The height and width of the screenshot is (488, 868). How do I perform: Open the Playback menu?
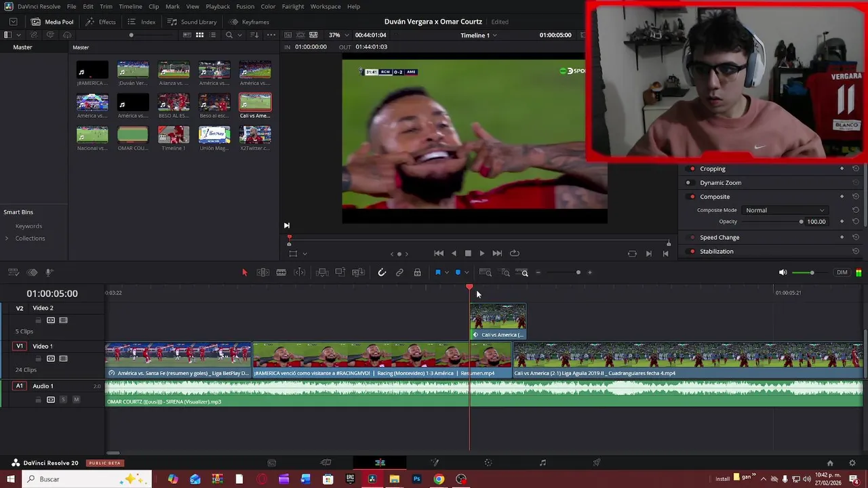pyautogui.click(x=218, y=6)
